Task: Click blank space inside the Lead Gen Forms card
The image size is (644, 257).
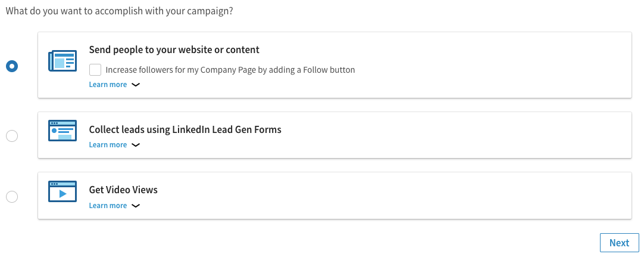Action: (x=452, y=136)
